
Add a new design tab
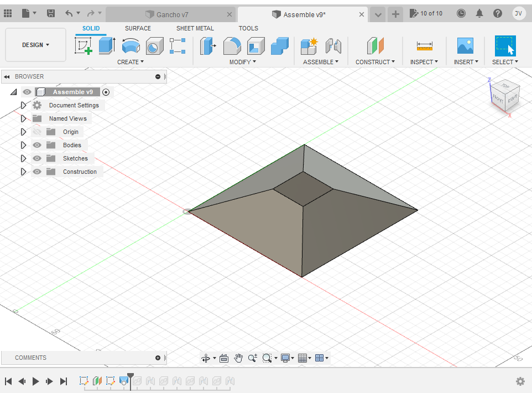[x=395, y=14]
